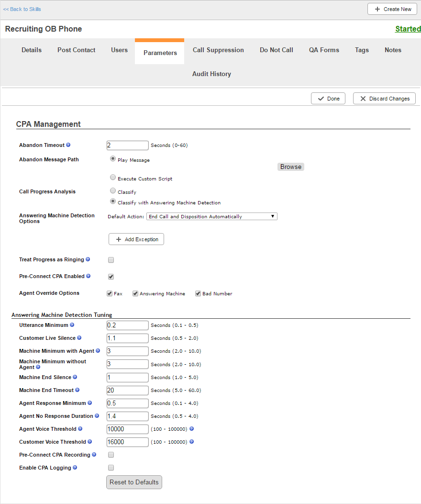Open the Post Contact tab

click(x=77, y=50)
